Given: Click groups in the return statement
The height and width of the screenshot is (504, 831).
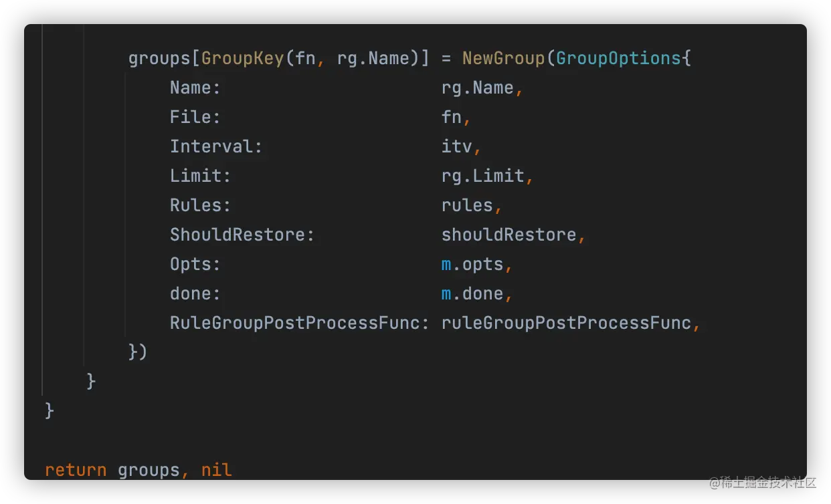Looking at the screenshot, I should click(149, 470).
